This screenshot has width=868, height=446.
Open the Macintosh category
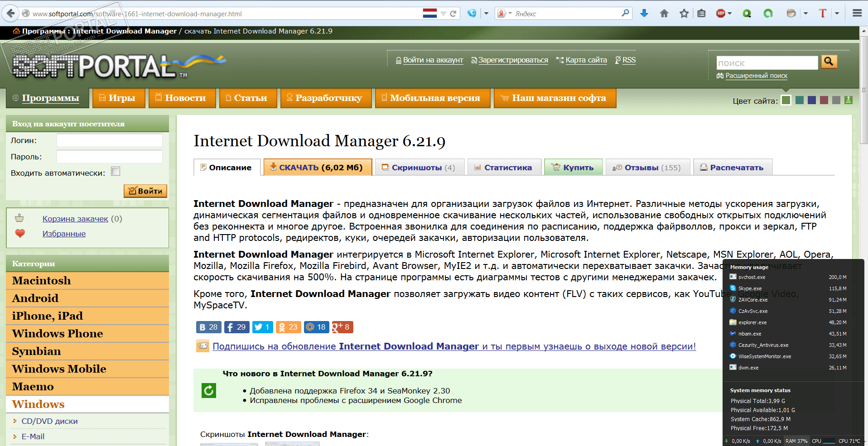click(x=87, y=281)
